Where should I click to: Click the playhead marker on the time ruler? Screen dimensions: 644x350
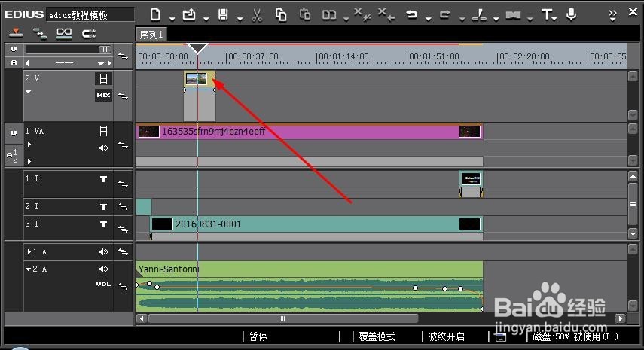point(197,48)
